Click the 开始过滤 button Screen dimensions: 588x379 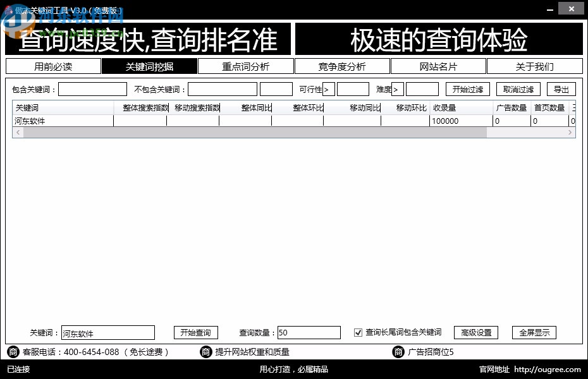tap(468, 89)
